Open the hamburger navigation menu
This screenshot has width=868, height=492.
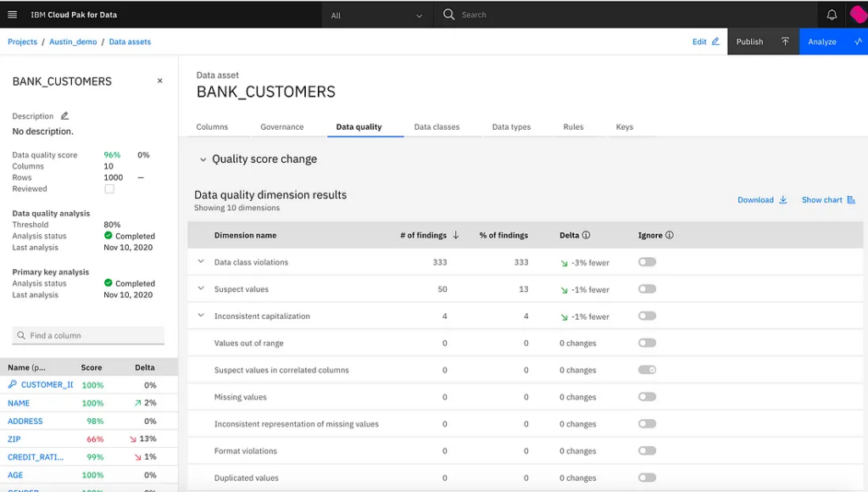click(x=12, y=15)
